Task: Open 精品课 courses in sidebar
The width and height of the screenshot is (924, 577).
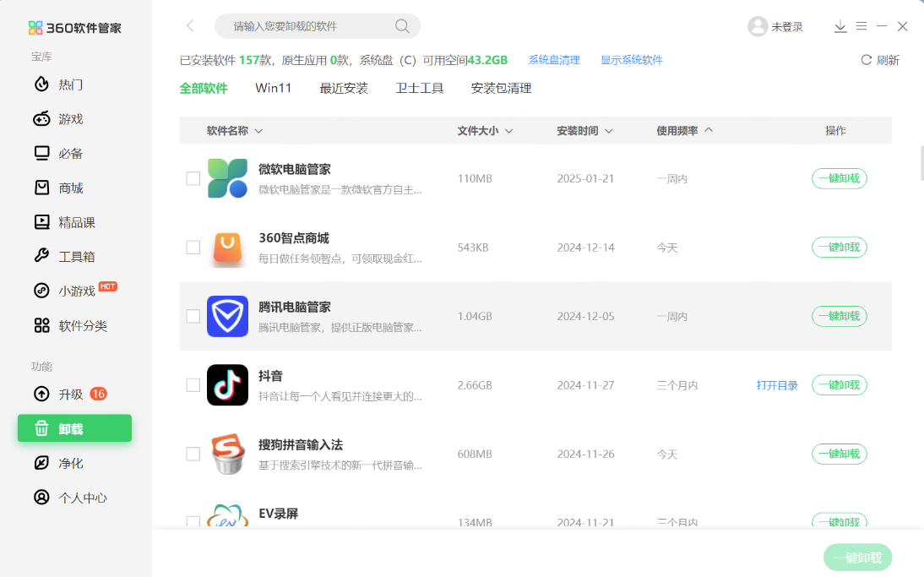Action: click(65, 222)
